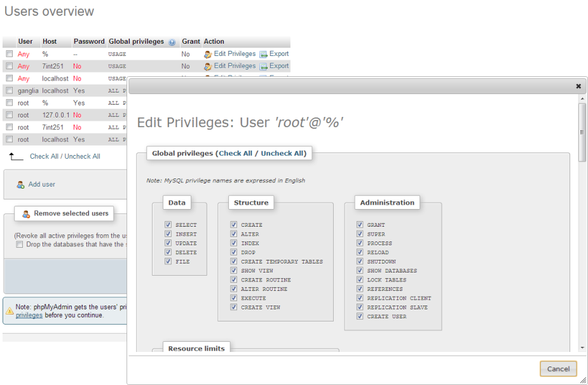Image resolution: width=588 pixels, height=385 pixels.
Task: Click Check All link in Global privileges
Action: [235, 153]
